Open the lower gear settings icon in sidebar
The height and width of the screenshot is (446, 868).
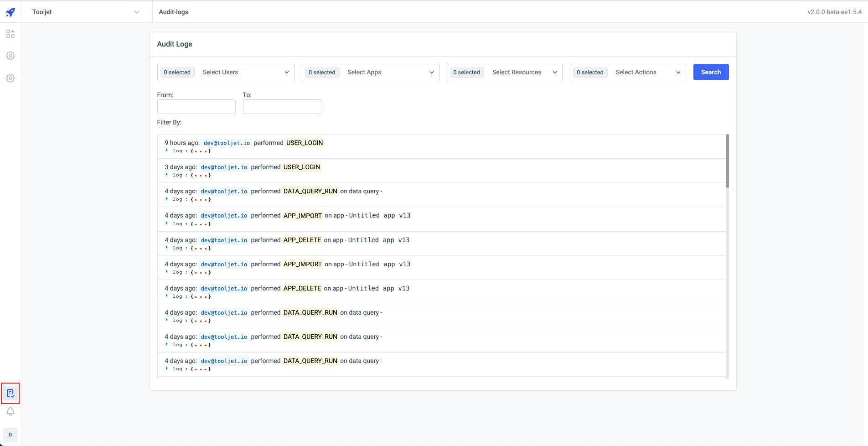tap(10, 78)
